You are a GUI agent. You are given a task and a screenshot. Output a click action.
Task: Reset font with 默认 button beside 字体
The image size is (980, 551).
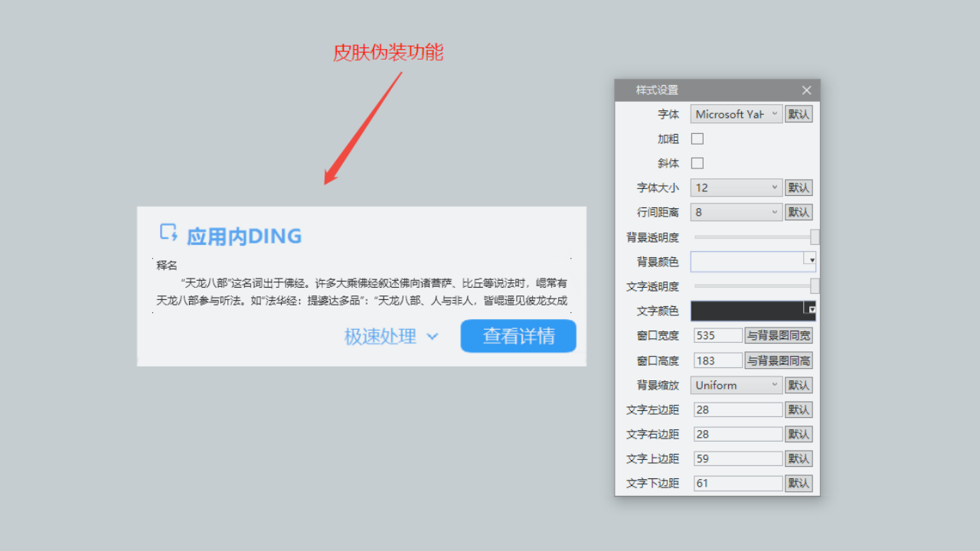point(799,114)
